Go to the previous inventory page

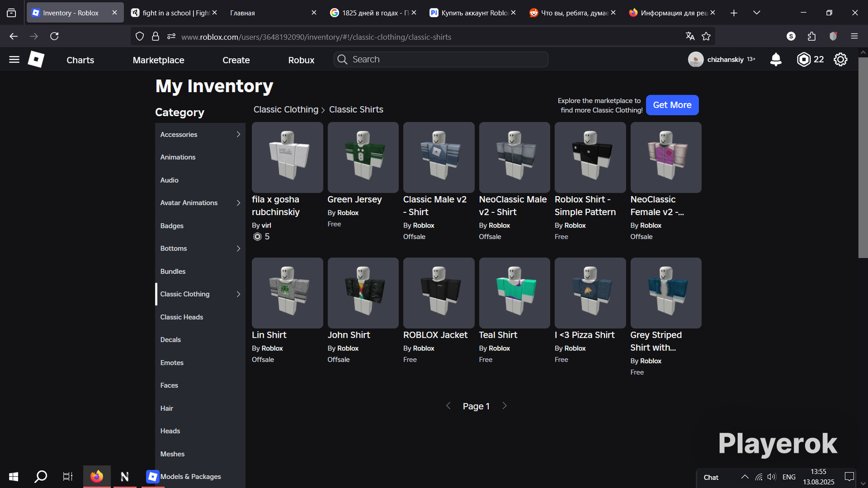(x=448, y=406)
